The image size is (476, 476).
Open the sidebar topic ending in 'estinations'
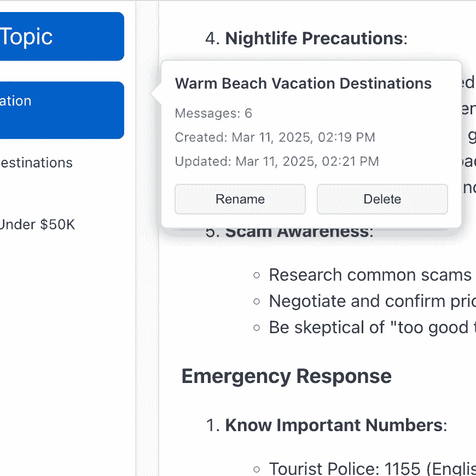[37, 162]
